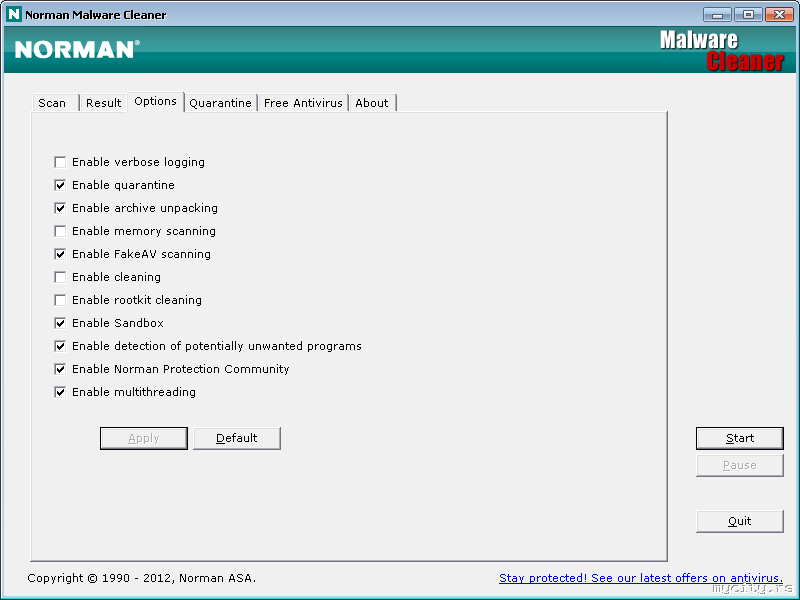Tick Enable rootkit cleaning

click(x=60, y=300)
